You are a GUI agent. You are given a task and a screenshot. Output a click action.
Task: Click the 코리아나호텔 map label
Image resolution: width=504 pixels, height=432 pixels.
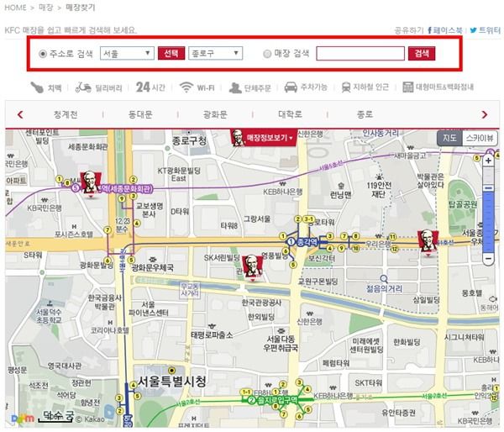point(109,330)
